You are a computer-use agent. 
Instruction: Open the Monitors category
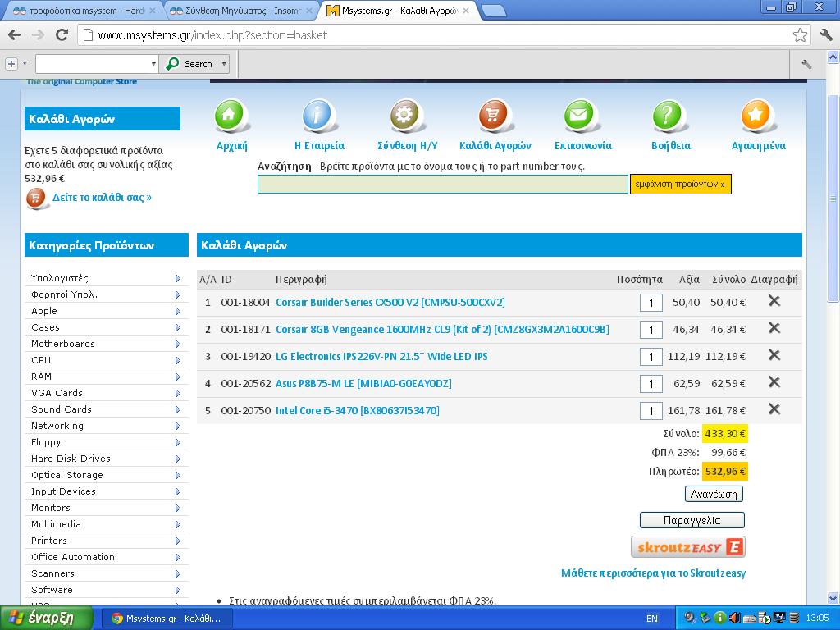(x=51, y=508)
